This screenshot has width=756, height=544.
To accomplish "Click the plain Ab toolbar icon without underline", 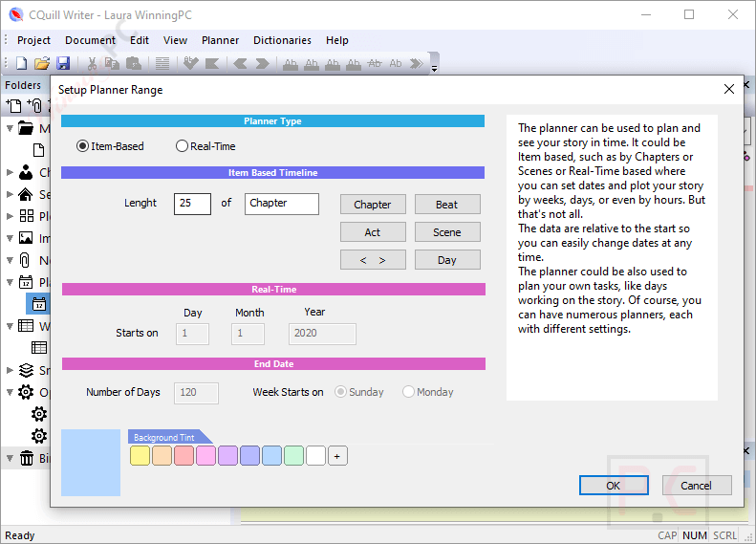I will pyautogui.click(x=396, y=63).
